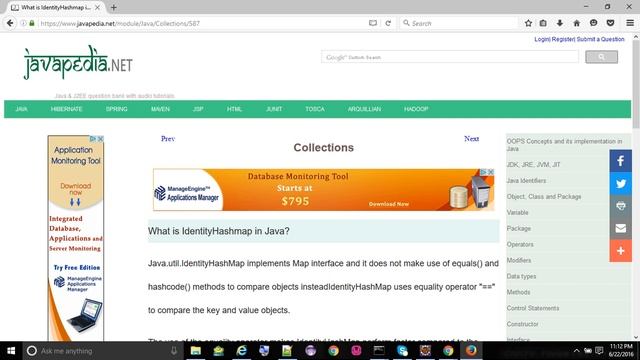This screenshot has width=640, height=360.
Task: Open Data types sidebar link
Action: point(521,276)
